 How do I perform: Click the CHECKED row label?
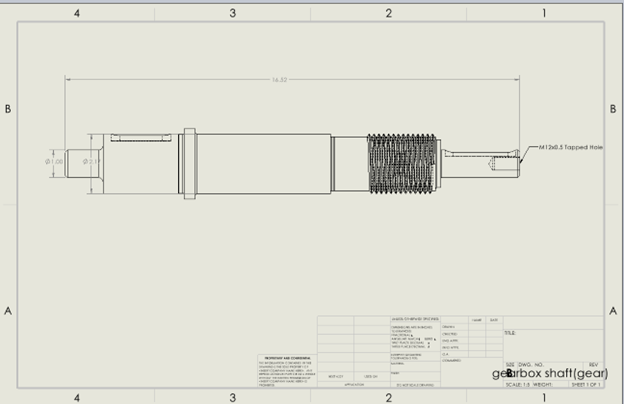pos(449,334)
